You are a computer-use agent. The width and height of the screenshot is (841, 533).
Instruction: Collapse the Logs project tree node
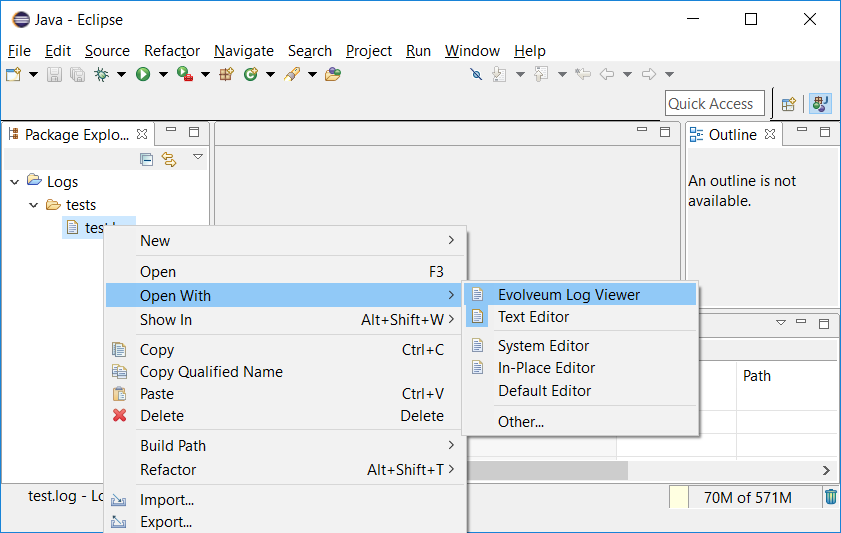pyautogui.click(x=15, y=182)
